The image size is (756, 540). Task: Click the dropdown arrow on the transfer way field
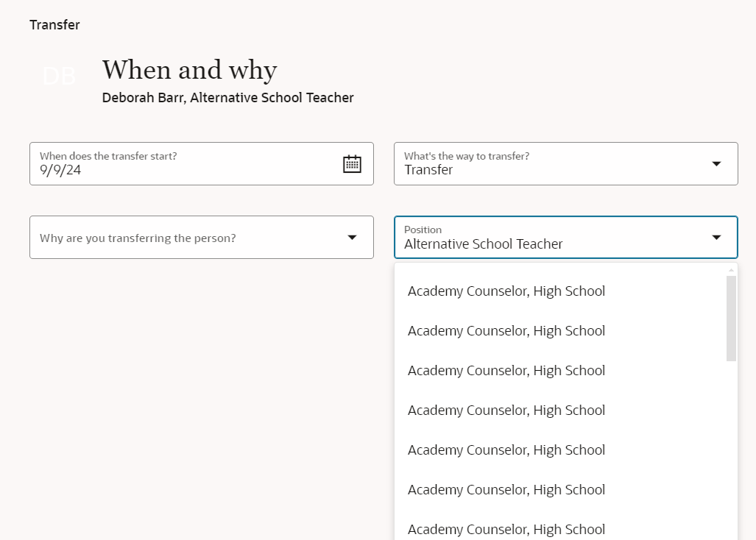tap(715, 163)
